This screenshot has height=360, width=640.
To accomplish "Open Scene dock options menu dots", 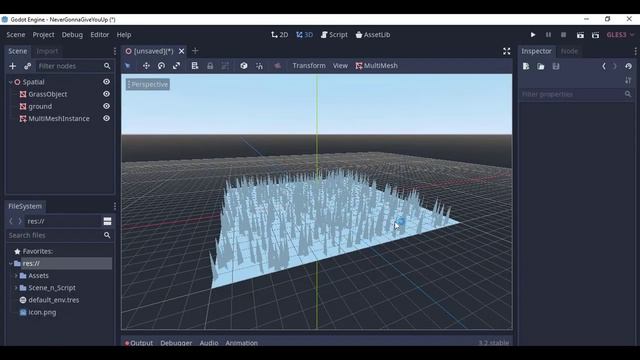I will (115, 51).
